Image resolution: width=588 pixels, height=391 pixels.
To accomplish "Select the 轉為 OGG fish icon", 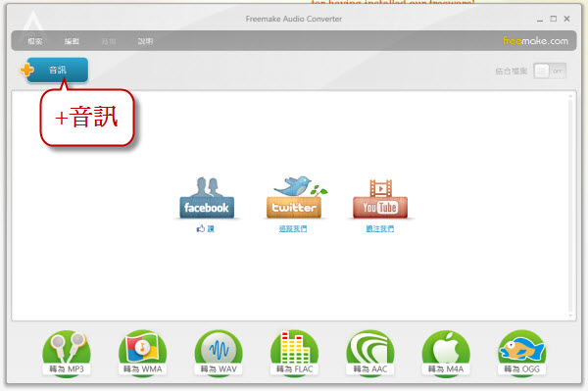I will 522,353.
